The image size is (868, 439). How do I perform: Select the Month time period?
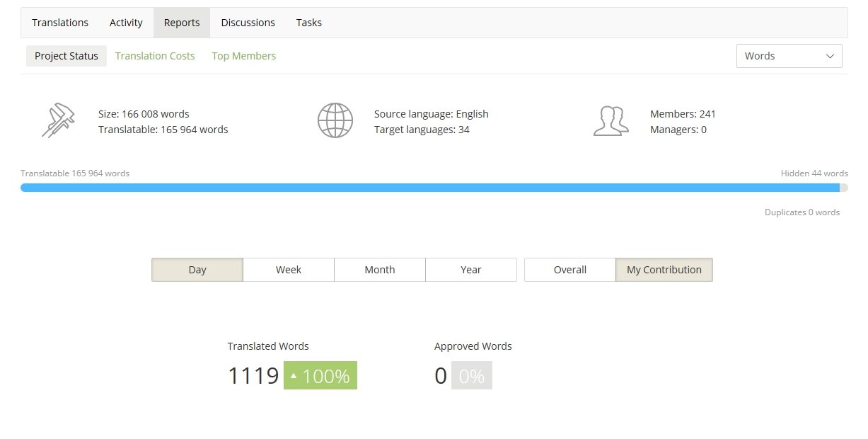coord(380,270)
